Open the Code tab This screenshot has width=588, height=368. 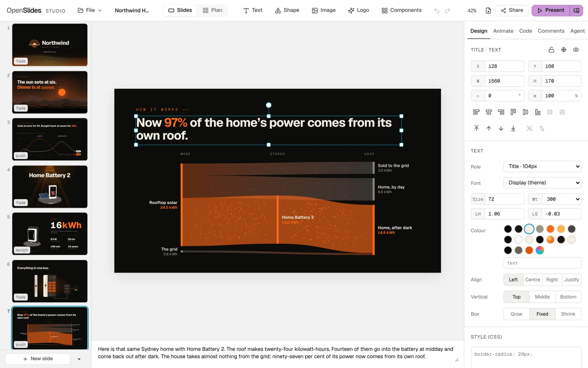coord(525,31)
